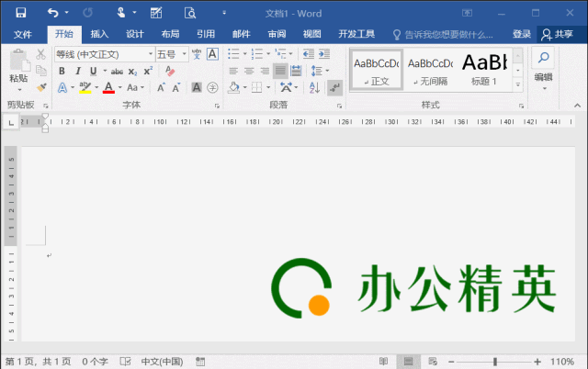588x369 pixels.
Task: Open the 文件 menu
Action: (x=22, y=35)
